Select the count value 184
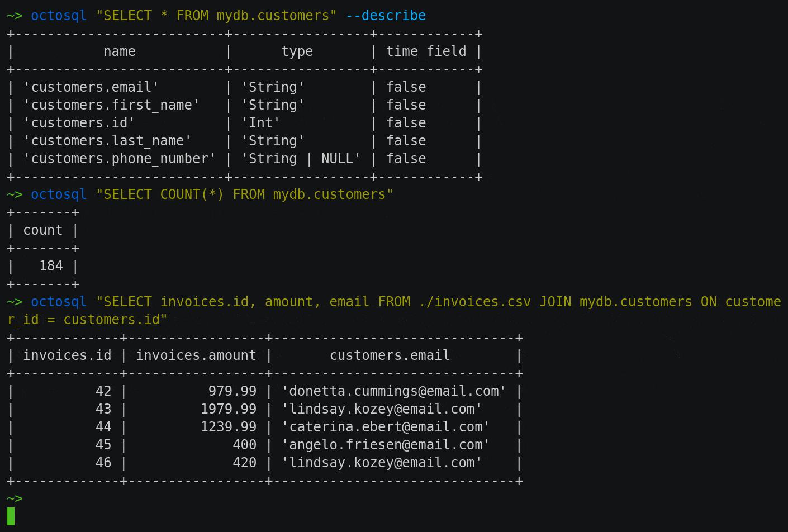 pyautogui.click(x=51, y=266)
